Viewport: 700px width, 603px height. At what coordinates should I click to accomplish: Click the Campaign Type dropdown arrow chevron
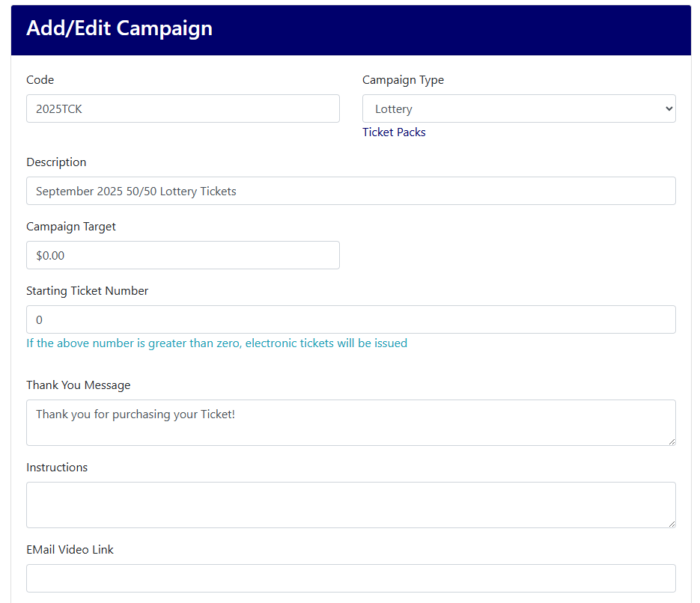[669, 108]
